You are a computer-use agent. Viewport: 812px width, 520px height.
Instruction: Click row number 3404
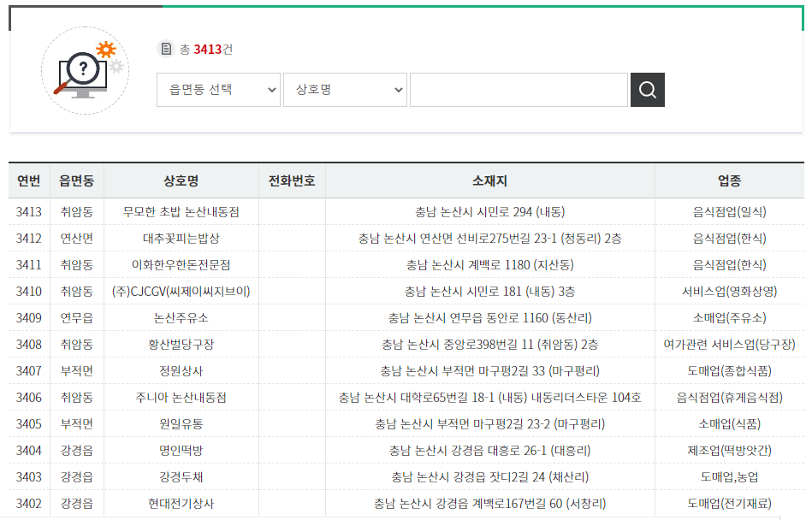coord(29,451)
